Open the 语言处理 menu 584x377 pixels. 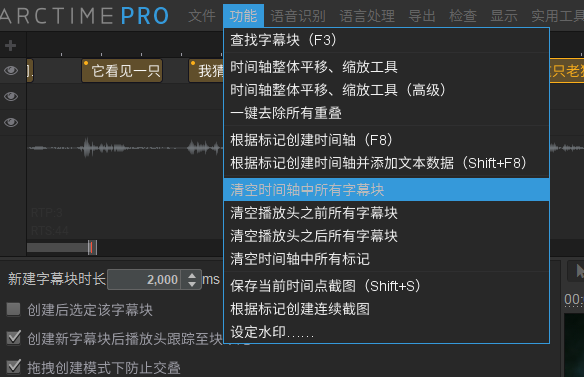click(x=367, y=16)
